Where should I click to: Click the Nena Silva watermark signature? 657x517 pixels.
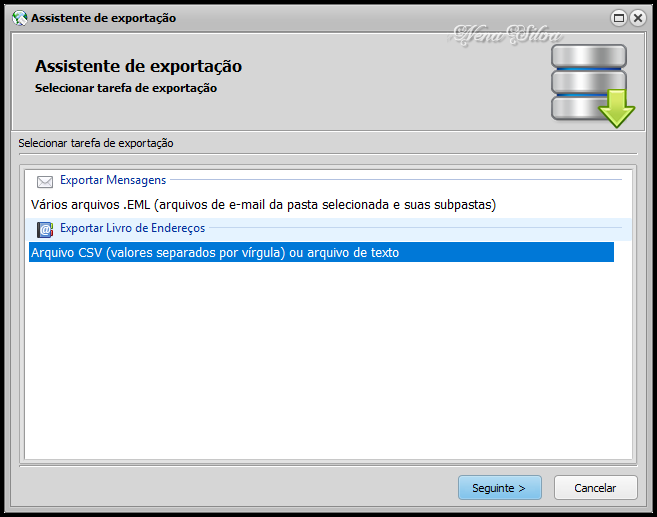point(507,34)
